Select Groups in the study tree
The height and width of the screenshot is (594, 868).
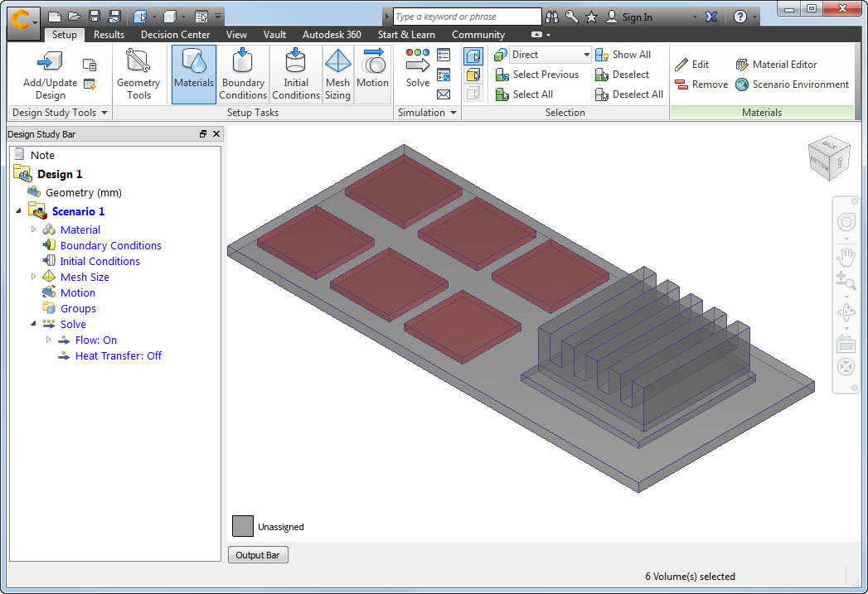click(78, 309)
